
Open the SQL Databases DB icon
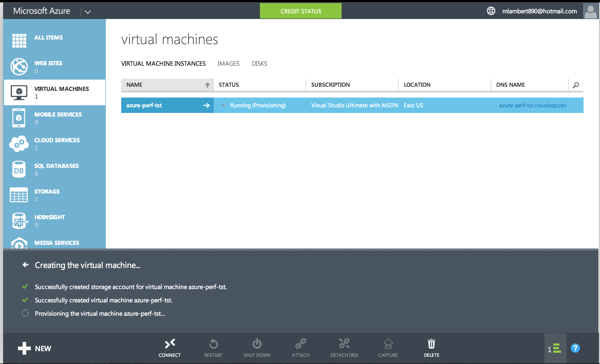pos(19,169)
